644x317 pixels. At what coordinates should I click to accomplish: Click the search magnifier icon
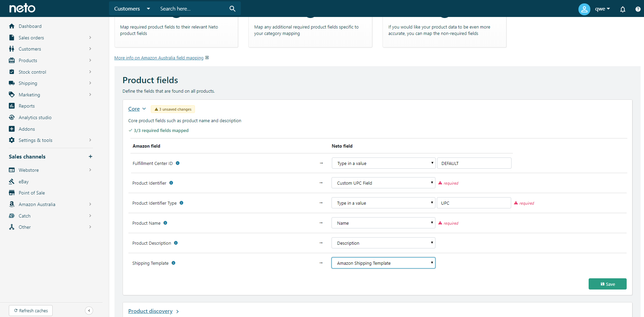click(232, 8)
